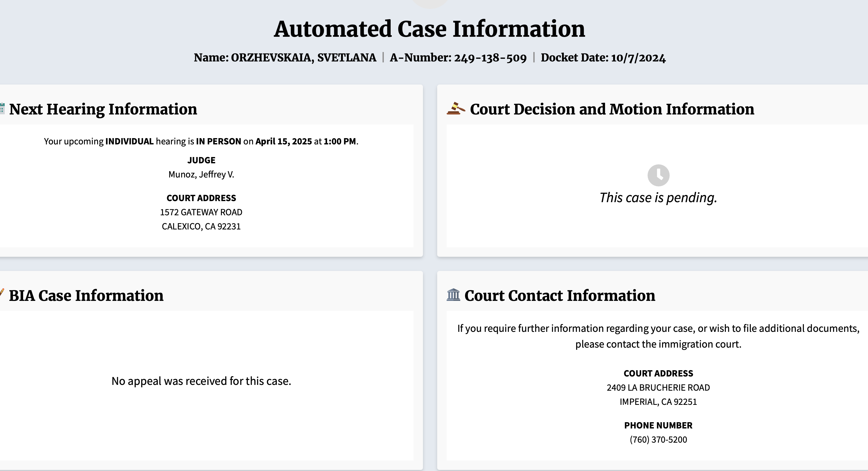Click the JUDGE label
Image resolution: width=868 pixels, height=471 pixels.
pyautogui.click(x=201, y=160)
